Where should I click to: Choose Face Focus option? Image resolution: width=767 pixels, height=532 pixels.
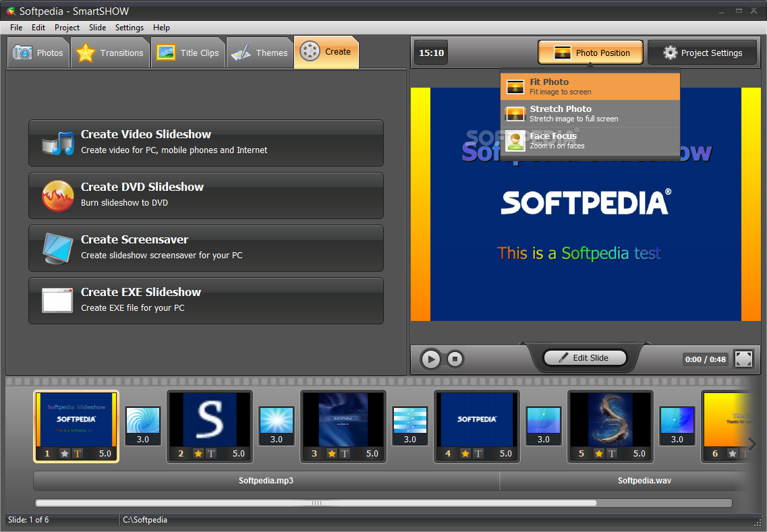(590, 140)
